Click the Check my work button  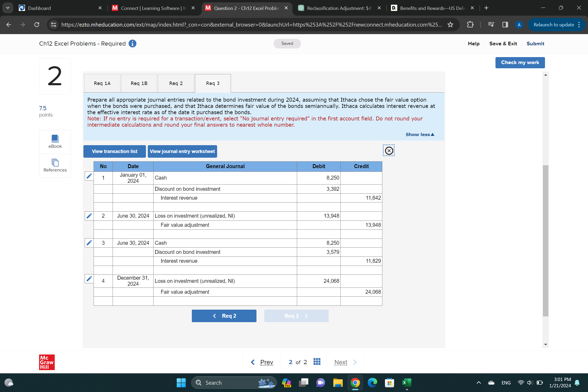[x=520, y=63]
